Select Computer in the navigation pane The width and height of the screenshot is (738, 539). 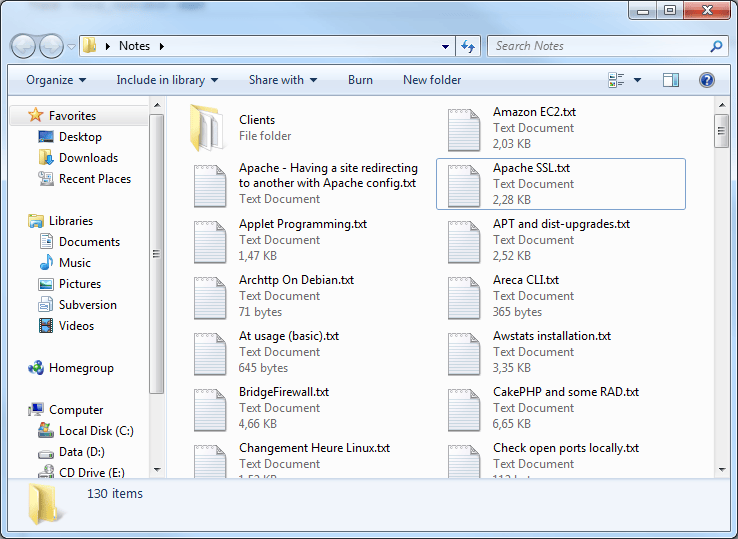76,410
